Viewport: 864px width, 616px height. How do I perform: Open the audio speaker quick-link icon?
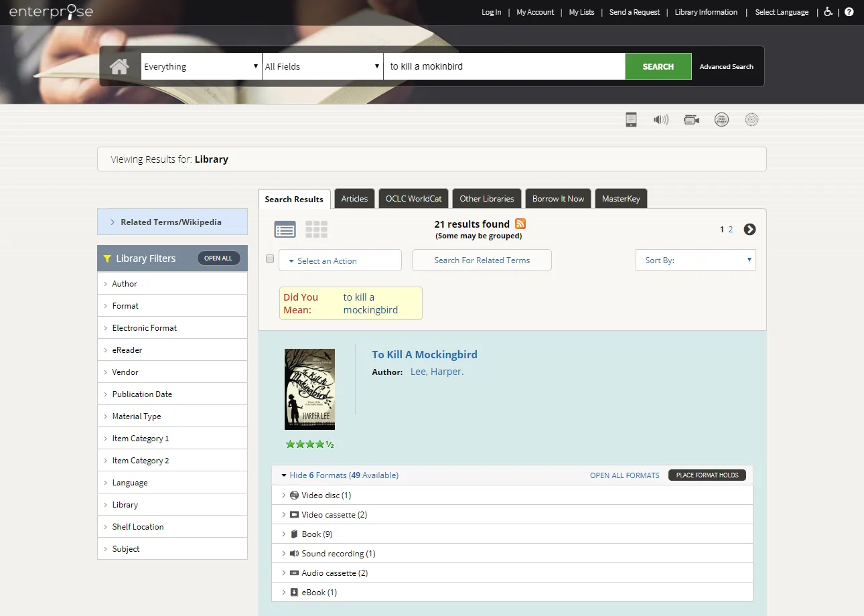(661, 120)
